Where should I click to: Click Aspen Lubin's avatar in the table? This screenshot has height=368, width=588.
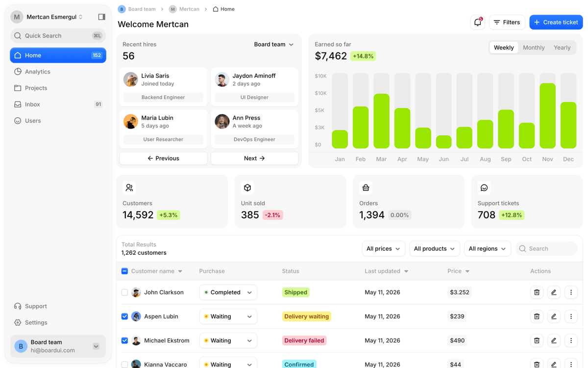pos(136,316)
